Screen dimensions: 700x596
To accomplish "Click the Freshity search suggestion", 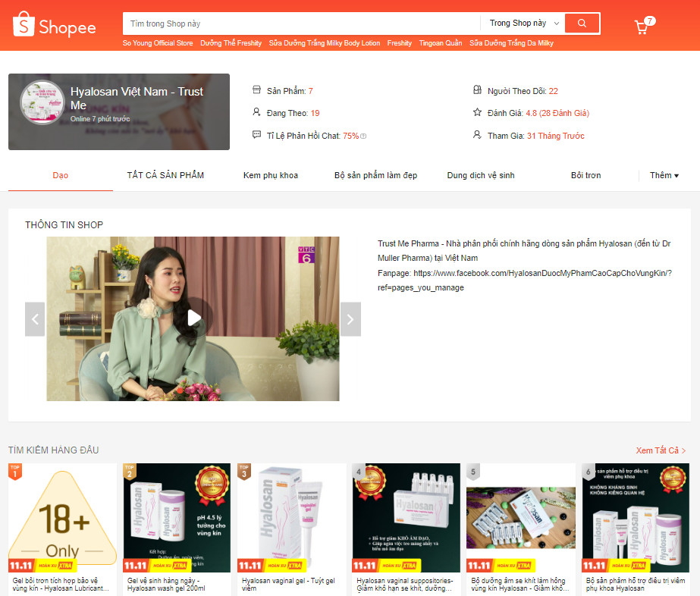I will pos(400,43).
